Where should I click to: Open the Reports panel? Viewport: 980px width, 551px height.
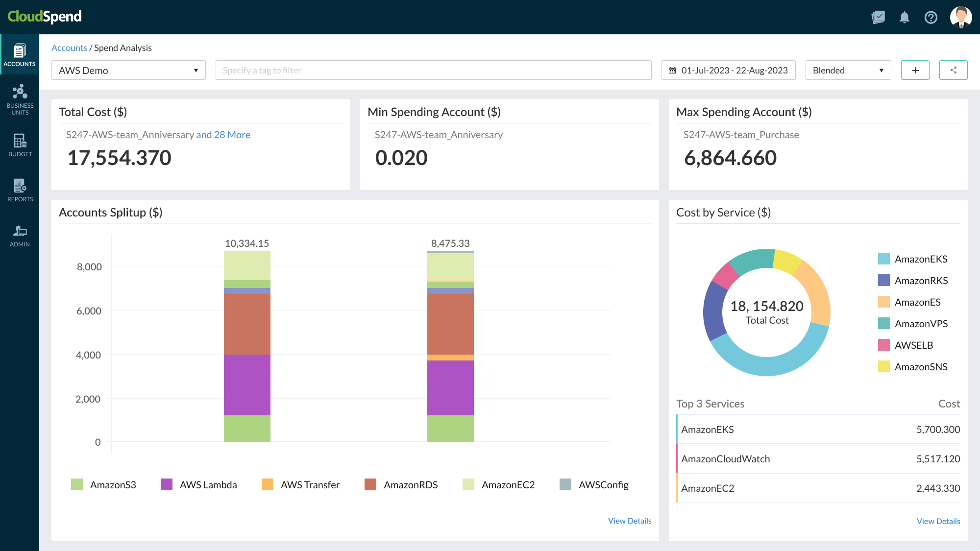click(19, 191)
